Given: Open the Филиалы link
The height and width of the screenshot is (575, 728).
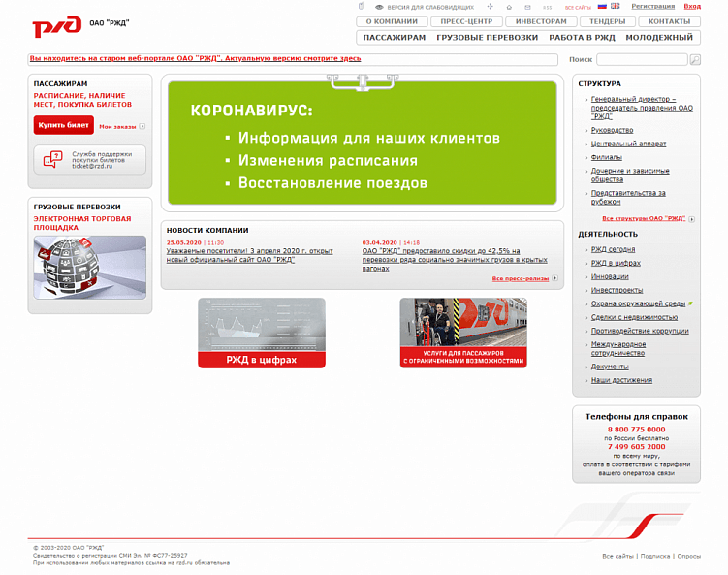Looking at the screenshot, I should tap(607, 157).
